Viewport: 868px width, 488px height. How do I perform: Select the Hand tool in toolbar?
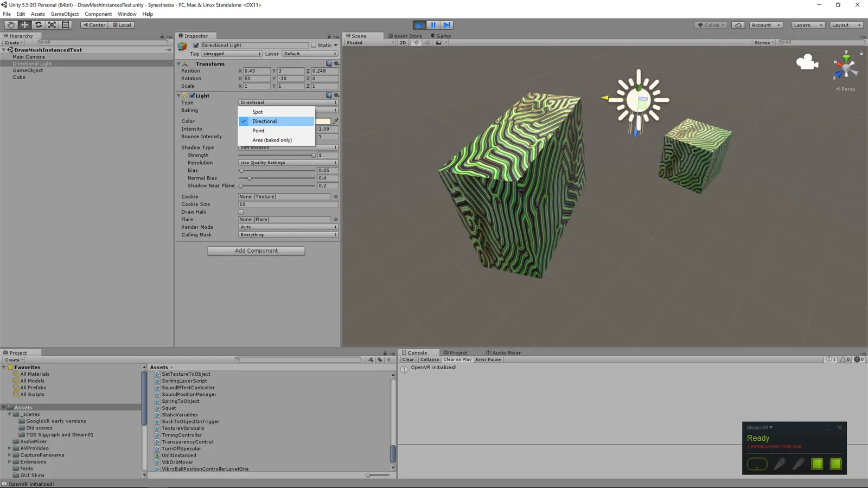pos(11,25)
